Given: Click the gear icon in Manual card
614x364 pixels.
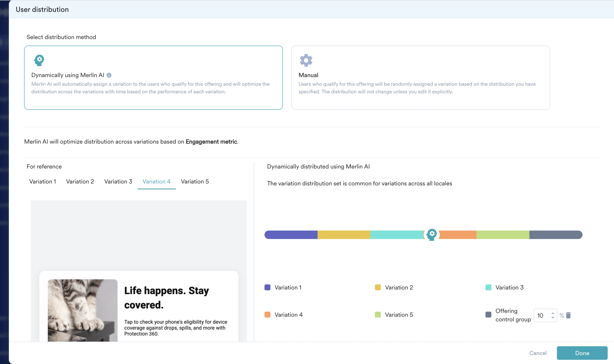Looking at the screenshot, I should tap(306, 60).
